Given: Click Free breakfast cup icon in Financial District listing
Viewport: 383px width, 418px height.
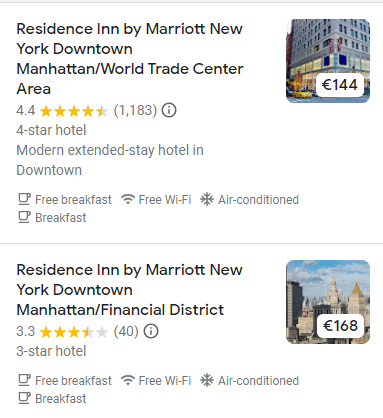Looking at the screenshot, I should click(x=24, y=380).
